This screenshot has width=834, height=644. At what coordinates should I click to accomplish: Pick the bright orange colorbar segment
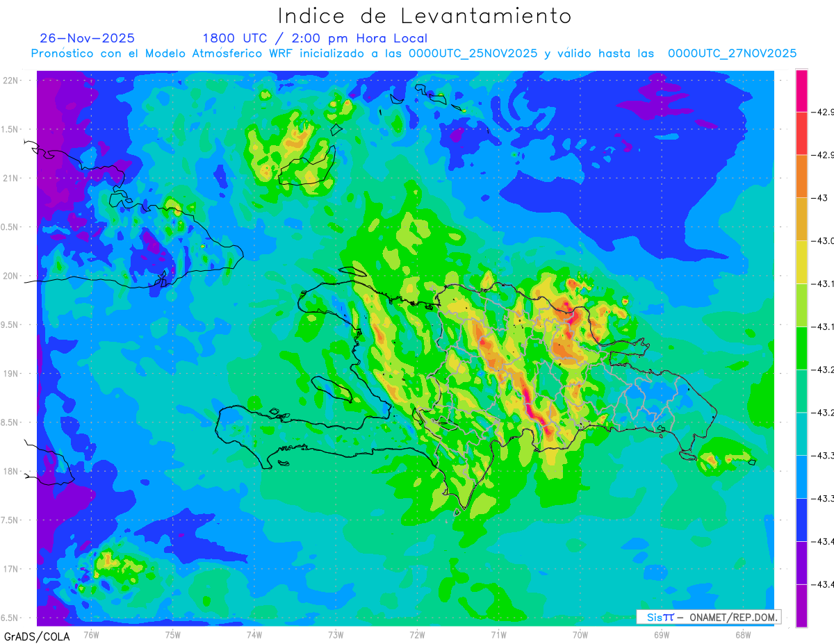coord(802,176)
